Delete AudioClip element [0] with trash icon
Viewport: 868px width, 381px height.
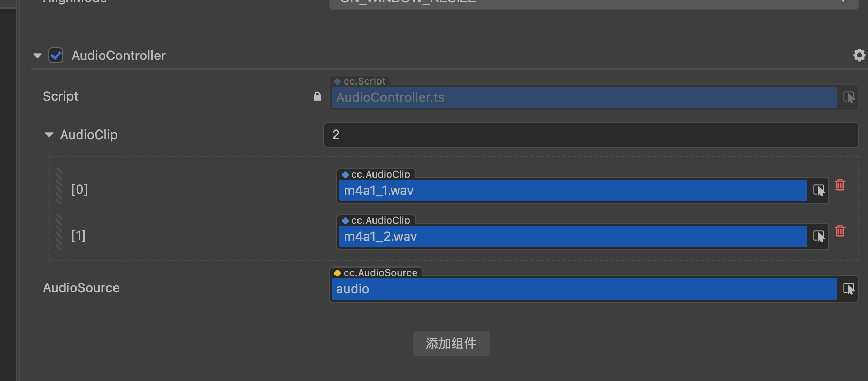point(840,185)
